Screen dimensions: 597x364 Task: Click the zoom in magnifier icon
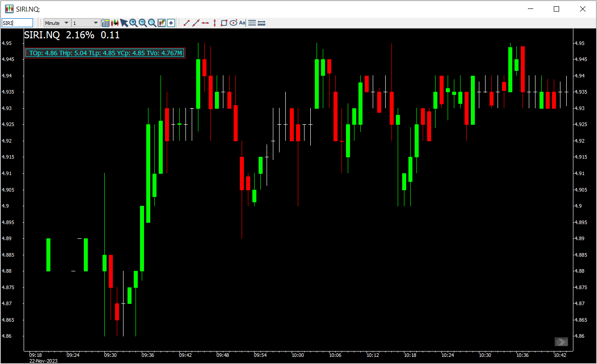[133, 23]
